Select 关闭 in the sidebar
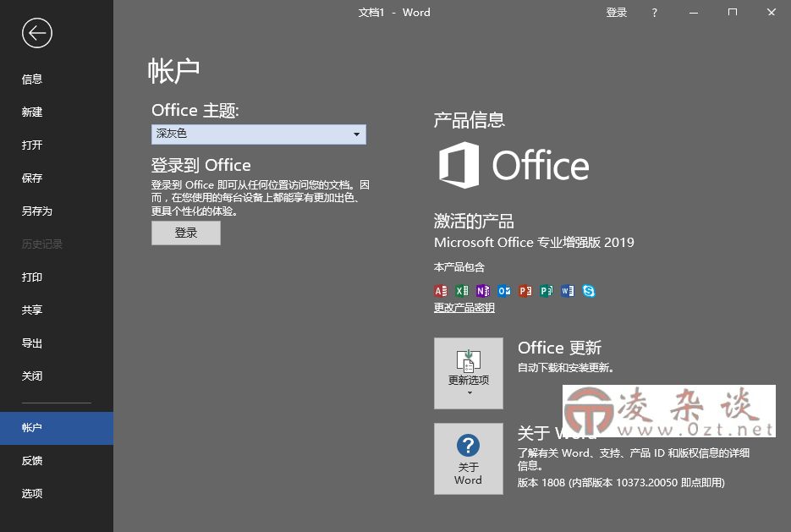The image size is (791, 532). click(x=57, y=376)
